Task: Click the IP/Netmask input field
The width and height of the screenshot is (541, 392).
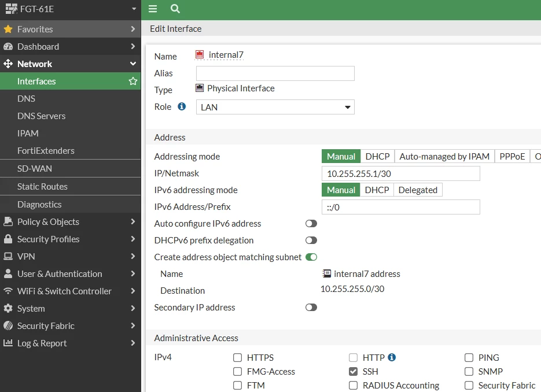Action: pos(400,173)
